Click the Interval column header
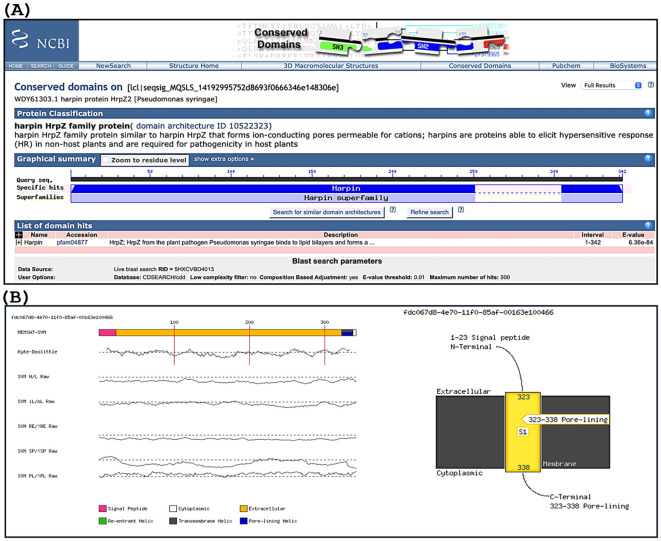This screenshot has width=661, height=541. [x=592, y=235]
